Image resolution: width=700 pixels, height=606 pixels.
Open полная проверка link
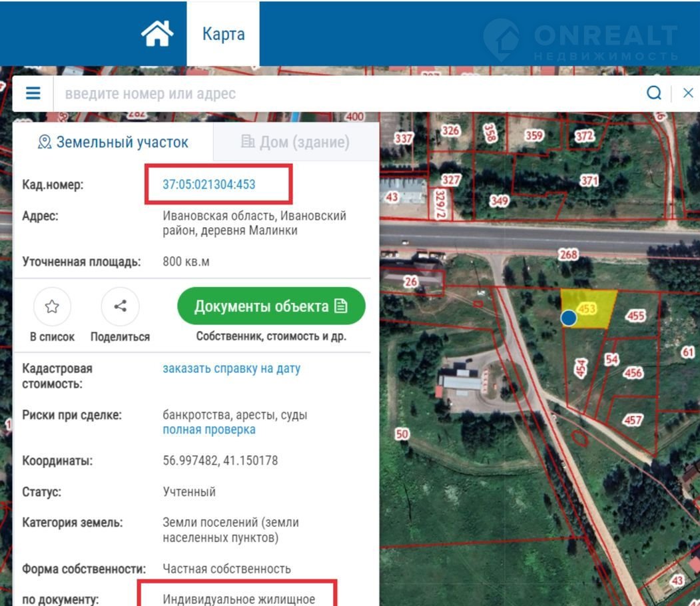pos(208,430)
